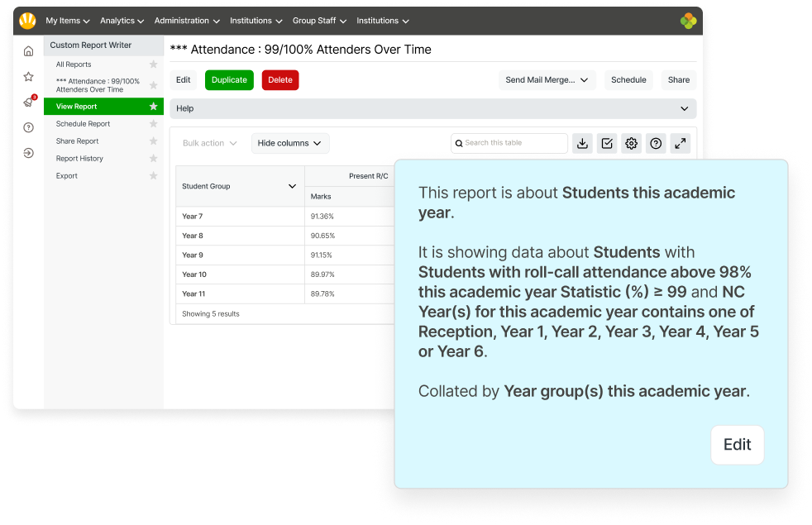Check notifications via the bell icon
The height and width of the screenshot is (525, 812).
pos(28,101)
